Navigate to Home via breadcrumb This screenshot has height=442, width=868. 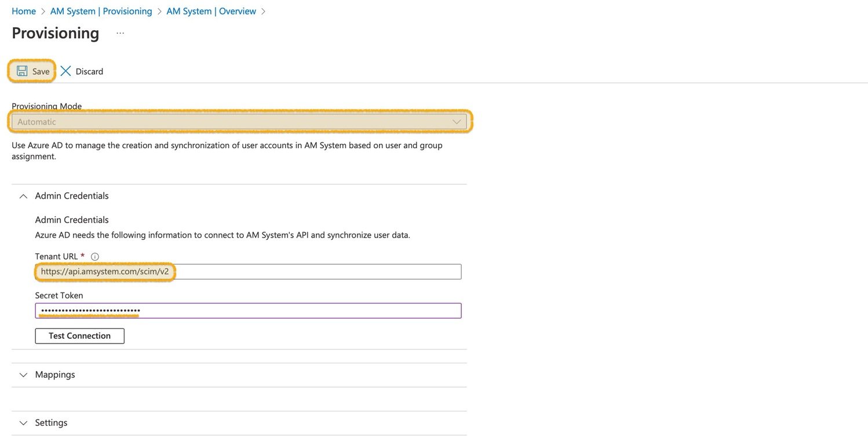coord(24,10)
